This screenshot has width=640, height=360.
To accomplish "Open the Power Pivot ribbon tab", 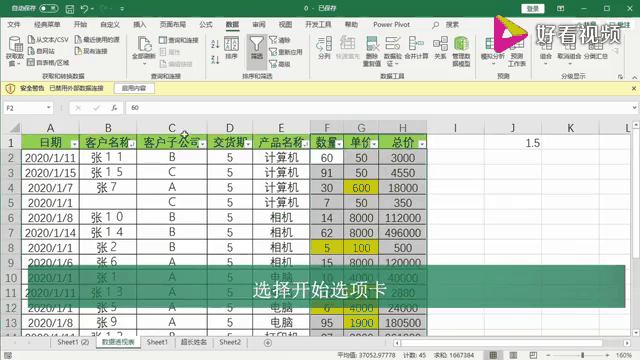I will click(391, 24).
